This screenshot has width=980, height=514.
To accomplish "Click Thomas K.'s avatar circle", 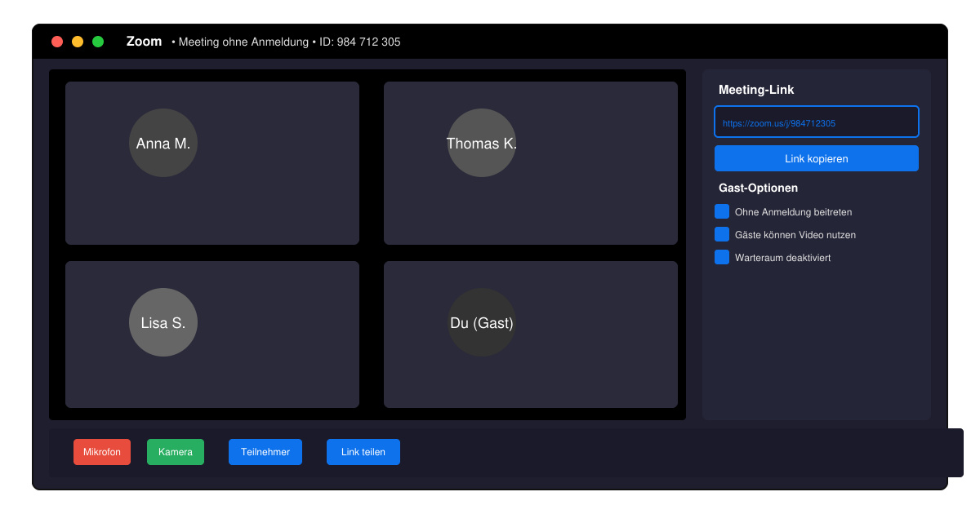I will coord(482,144).
